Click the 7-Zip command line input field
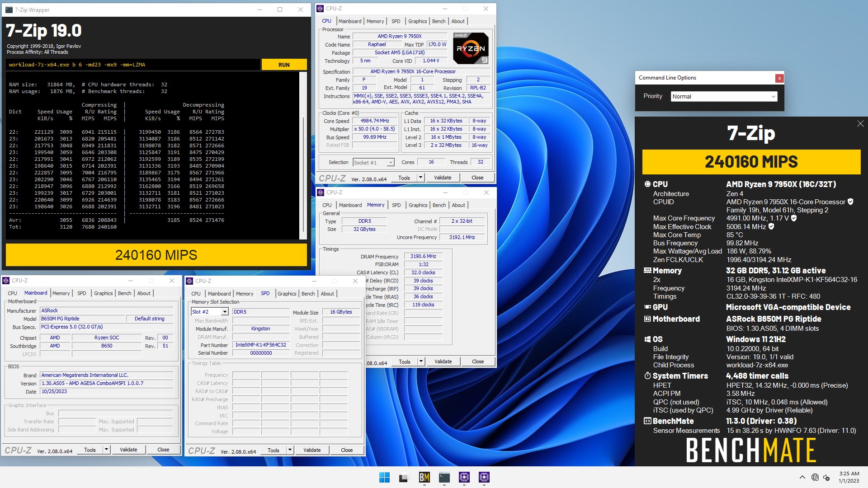Screen dimensions: 868x488 tap(133, 65)
